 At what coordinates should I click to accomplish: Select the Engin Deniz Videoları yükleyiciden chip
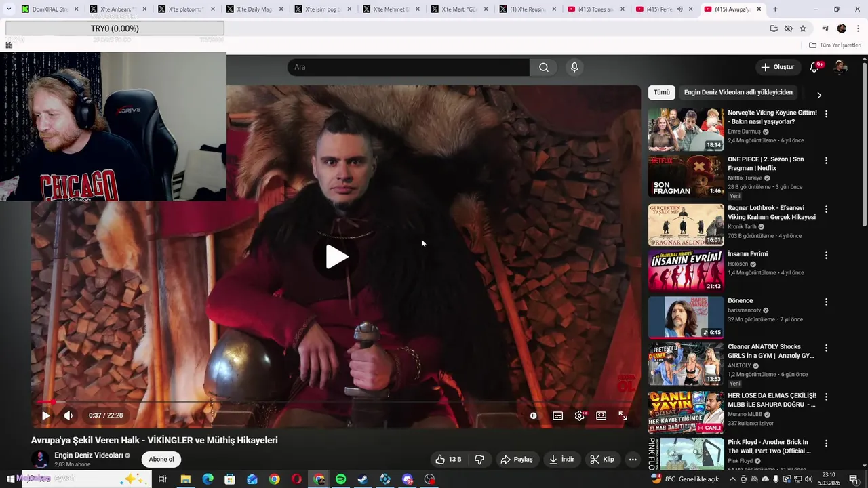pyautogui.click(x=738, y=92)
